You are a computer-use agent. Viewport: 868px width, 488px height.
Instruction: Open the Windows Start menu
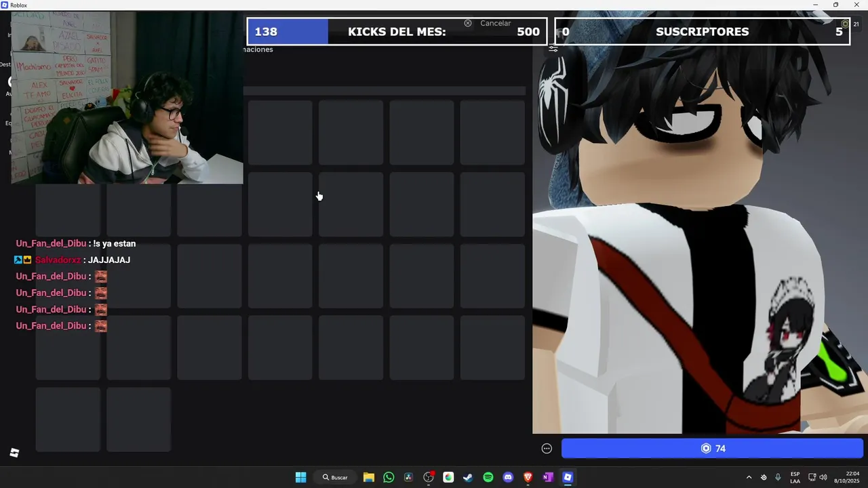point(300,477)
